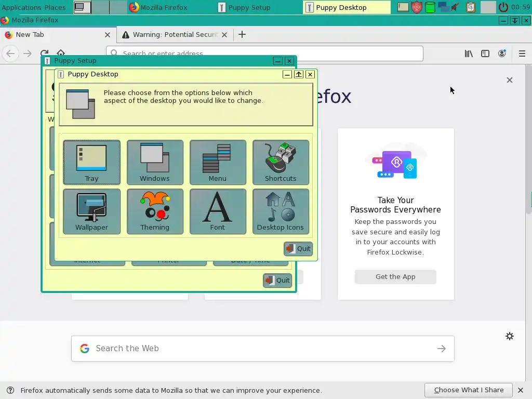532x399 pixels.
Task: Open the Wallpaper chooser option
Action: click(x=91, y=211)
